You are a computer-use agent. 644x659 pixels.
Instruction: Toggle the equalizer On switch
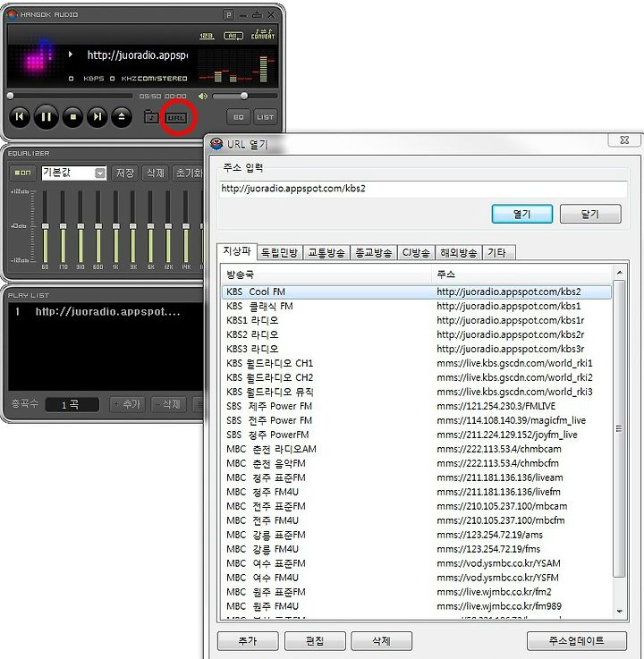[22, 173]
